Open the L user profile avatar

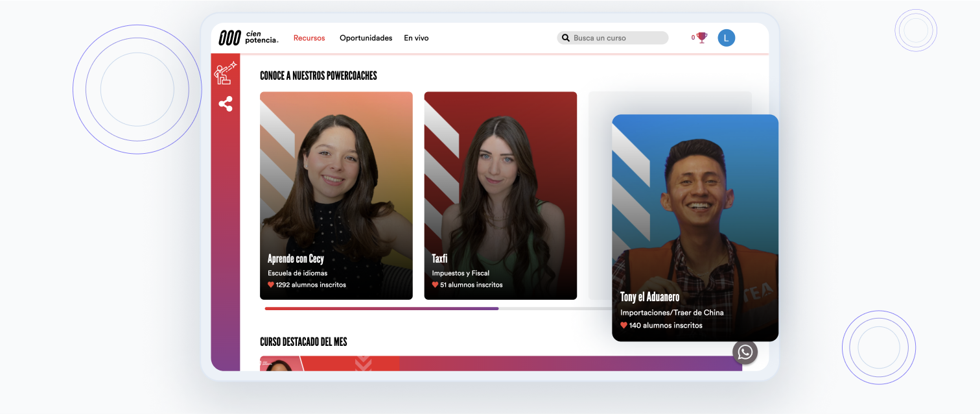point(726,38)
